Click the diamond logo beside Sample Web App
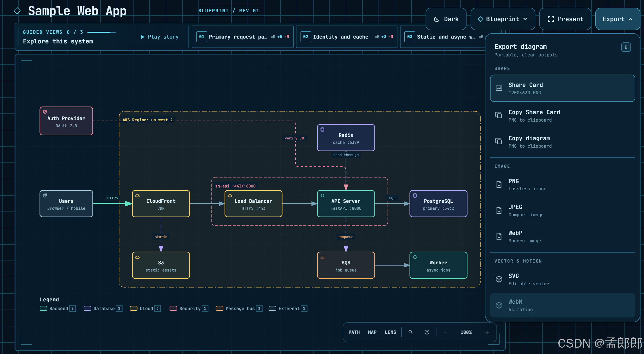 click(17, 11)
